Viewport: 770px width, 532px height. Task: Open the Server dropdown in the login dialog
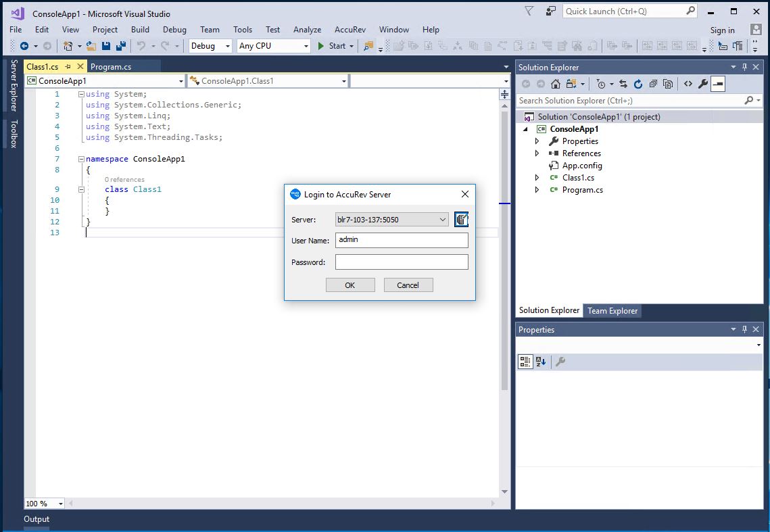click(443, 219)
